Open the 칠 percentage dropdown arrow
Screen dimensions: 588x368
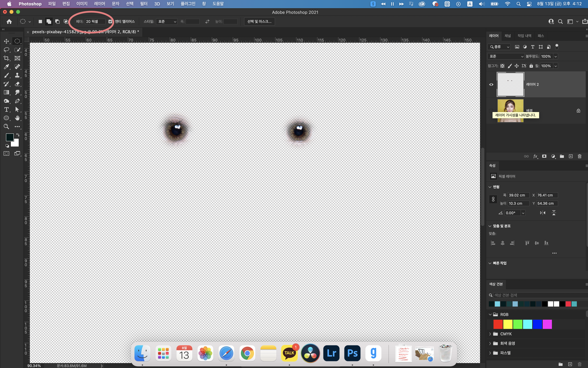pyautogui.click(x=556, y=66)
